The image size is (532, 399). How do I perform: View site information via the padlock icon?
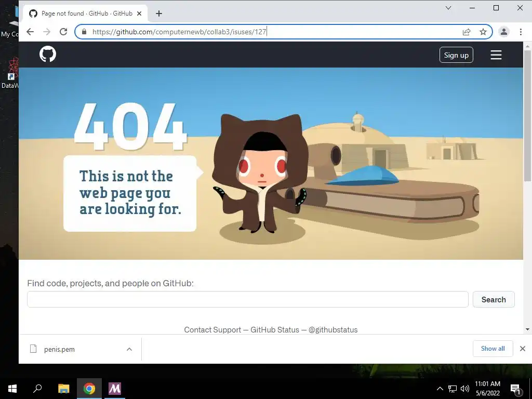tap(84, 32)
